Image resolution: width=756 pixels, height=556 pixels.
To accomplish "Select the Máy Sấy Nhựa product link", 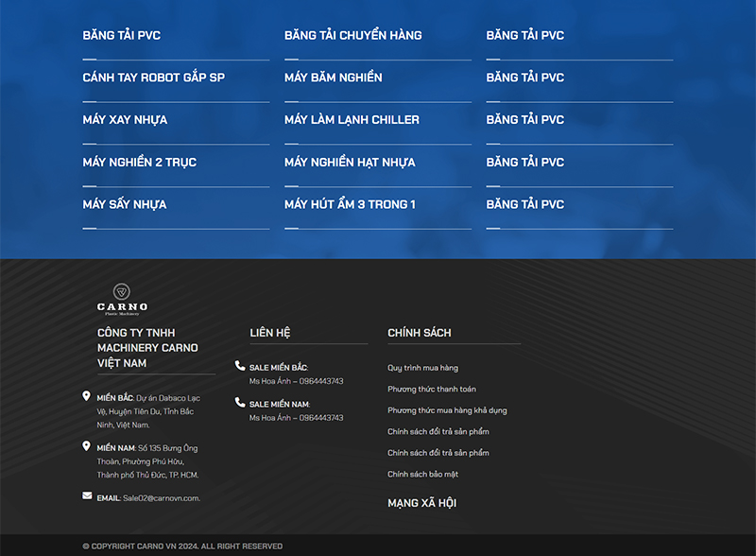I will 125,204.
